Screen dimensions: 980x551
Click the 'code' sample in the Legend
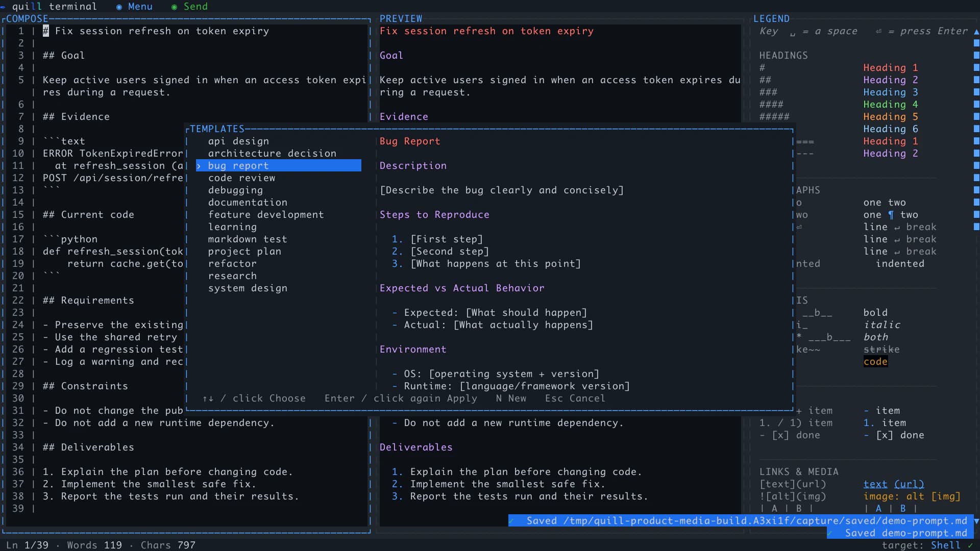[875, 362]
